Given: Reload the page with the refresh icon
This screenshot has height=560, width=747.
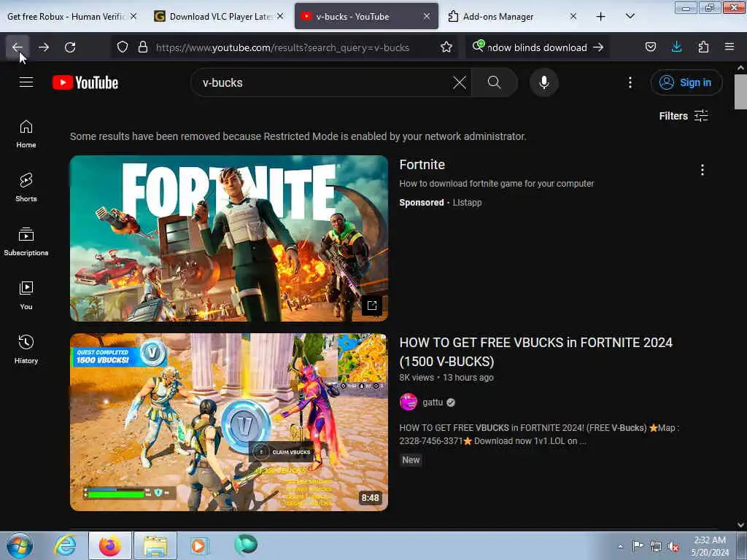Looking at the screenshot, I should pyautogui.click(x=70, y=47).
